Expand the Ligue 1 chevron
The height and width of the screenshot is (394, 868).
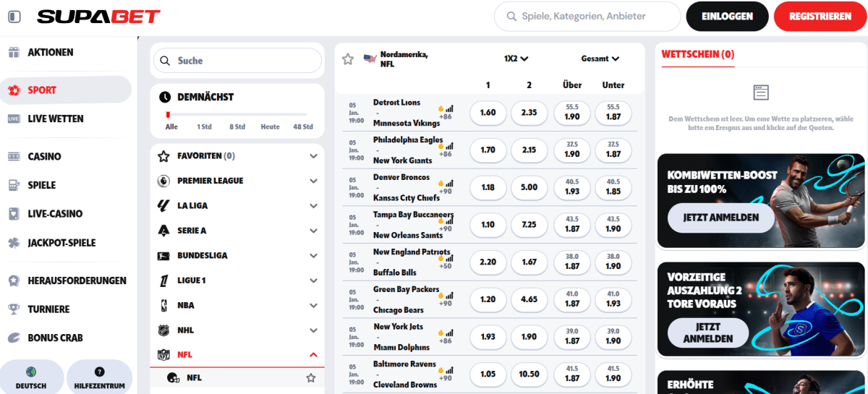313,280
